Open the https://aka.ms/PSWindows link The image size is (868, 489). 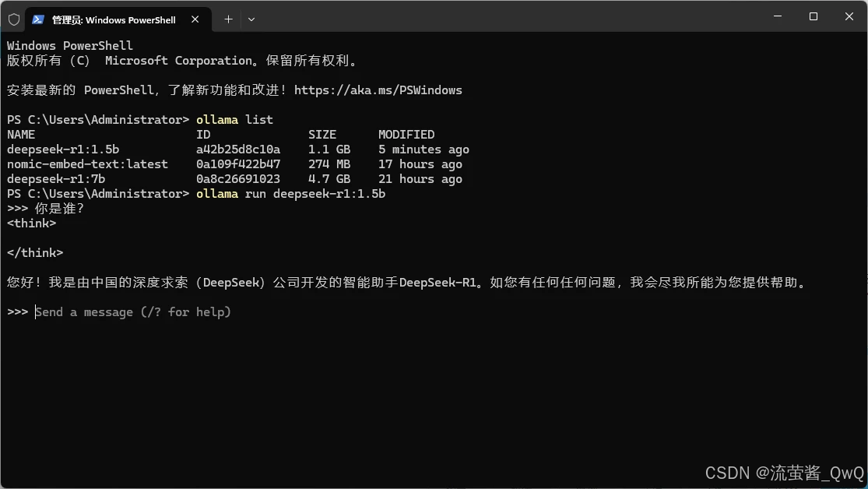378,90
